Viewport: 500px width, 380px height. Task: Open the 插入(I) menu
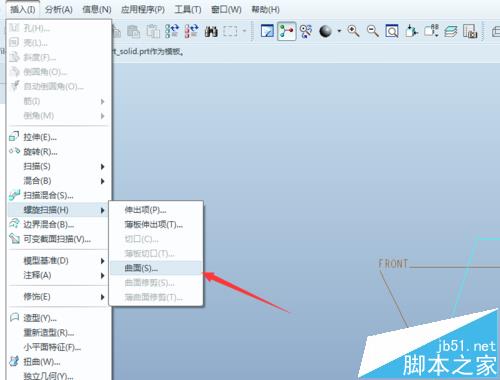coord(23,10)
